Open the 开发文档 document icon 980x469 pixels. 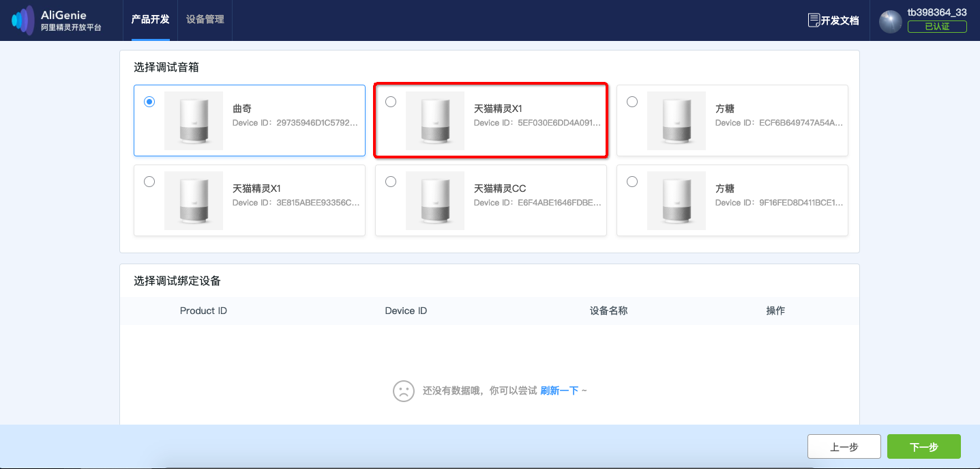point(814,20)
